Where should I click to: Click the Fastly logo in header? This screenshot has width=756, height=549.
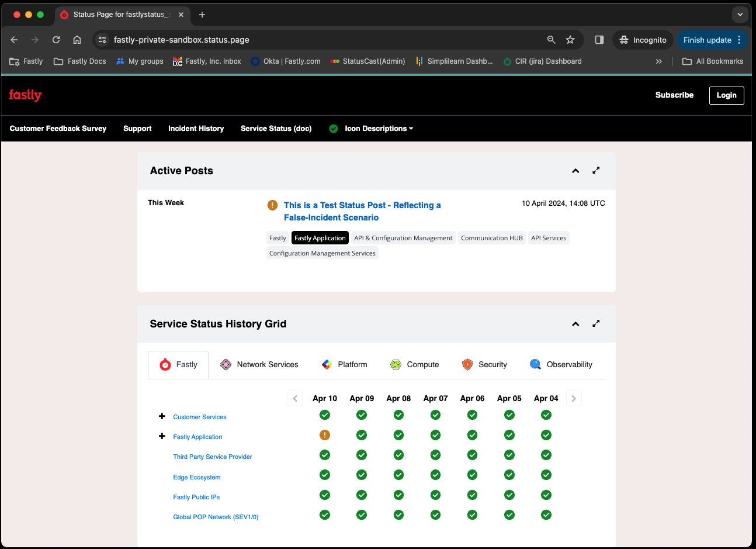[25, 95]
